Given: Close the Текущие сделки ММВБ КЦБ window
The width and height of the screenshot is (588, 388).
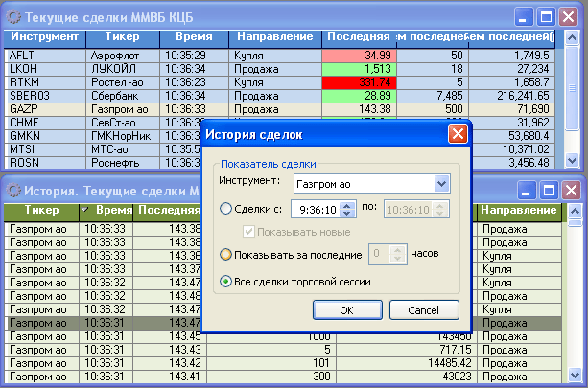Looking at the screenshot, I should (568, 17).
